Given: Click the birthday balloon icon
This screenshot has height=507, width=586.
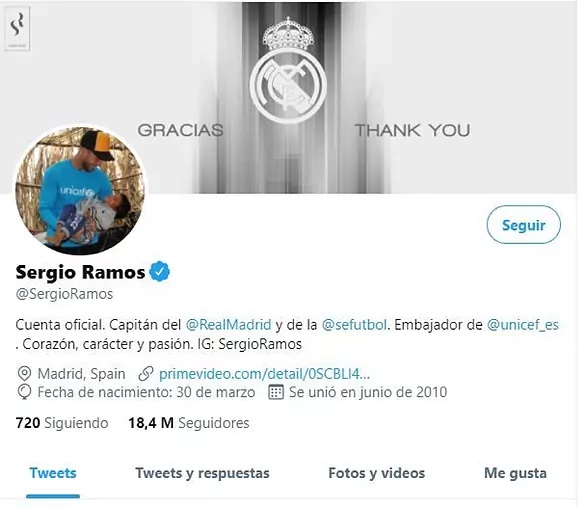Looking at the screenshot, I should 24,392.
